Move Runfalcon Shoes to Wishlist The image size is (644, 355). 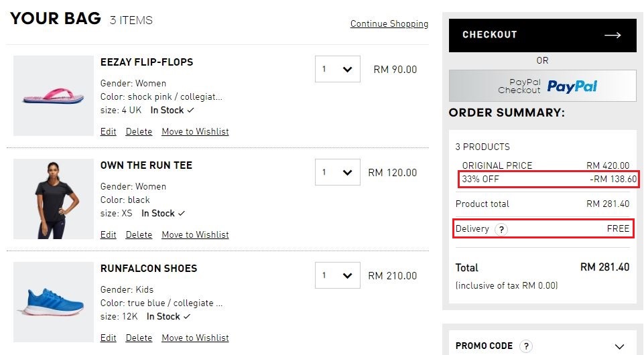tap(195, 338)
